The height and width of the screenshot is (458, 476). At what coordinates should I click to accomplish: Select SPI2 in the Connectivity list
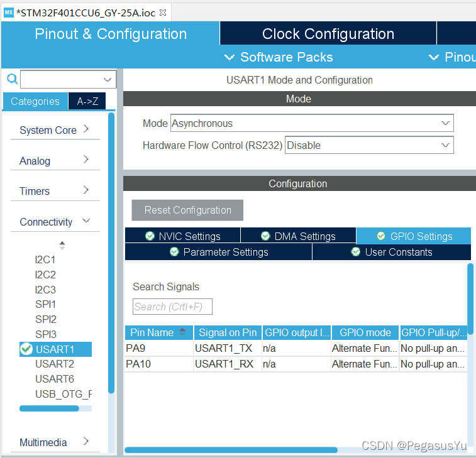[46, 319]
